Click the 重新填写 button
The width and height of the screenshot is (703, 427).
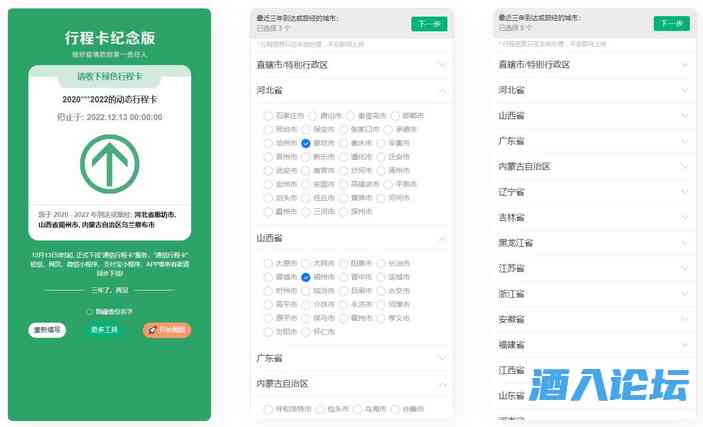47,329
